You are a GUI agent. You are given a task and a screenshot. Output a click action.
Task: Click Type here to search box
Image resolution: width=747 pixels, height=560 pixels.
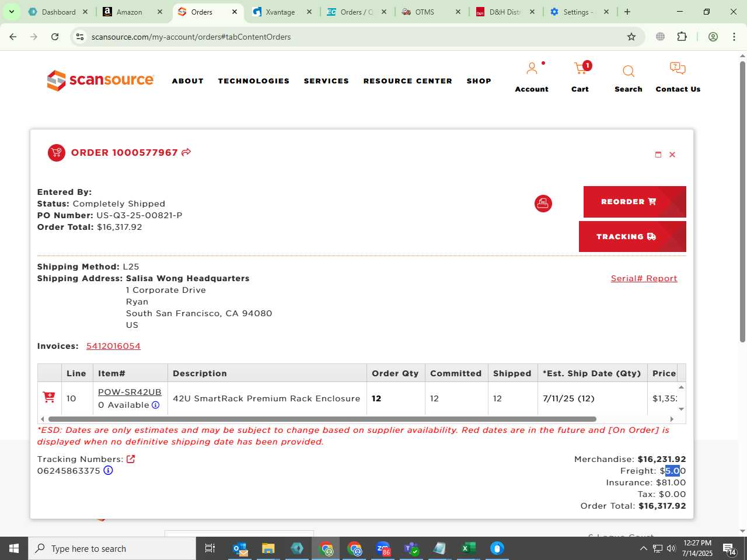coord(112,548)
